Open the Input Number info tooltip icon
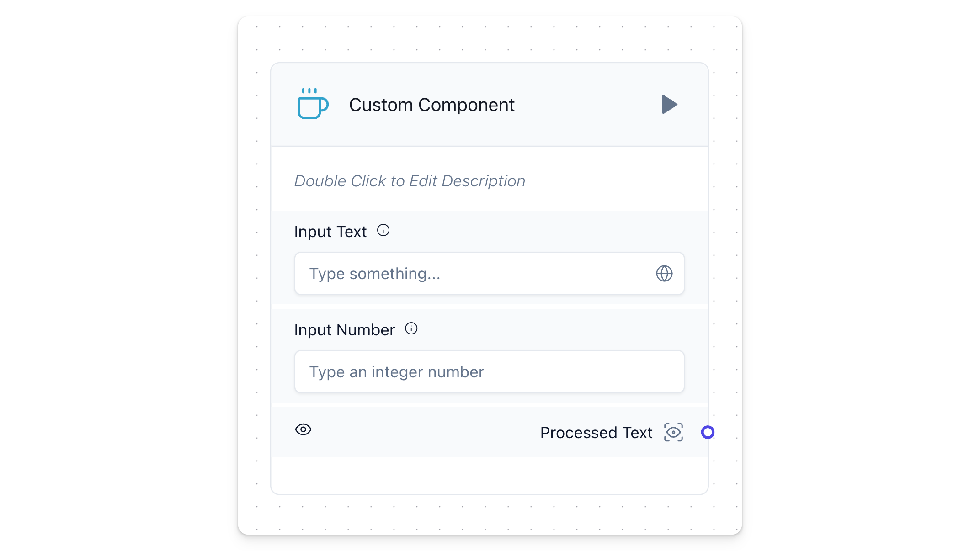Screen dimensions: 980x551 (411, 328)
